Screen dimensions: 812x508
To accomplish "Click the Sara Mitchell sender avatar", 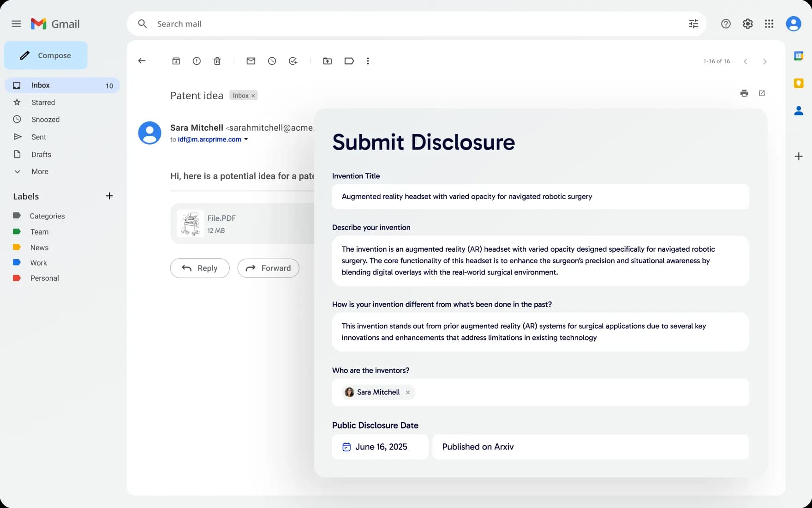I will tap(149, 133).
